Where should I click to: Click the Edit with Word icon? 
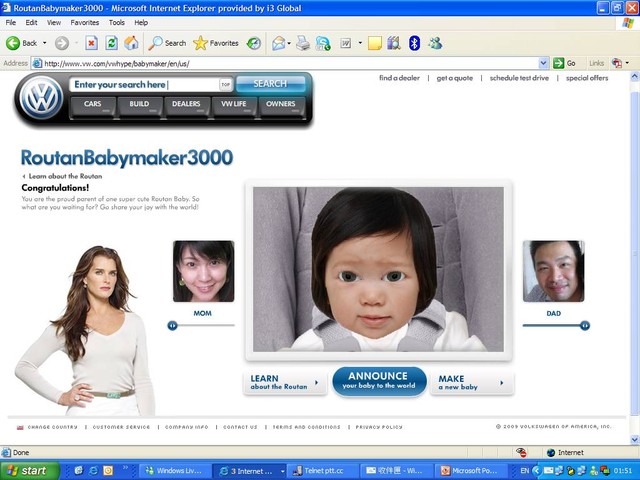tap(346, 43)
